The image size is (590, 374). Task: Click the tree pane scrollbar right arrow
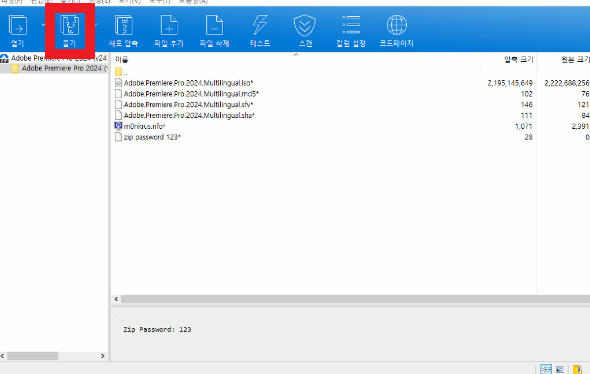[x=102, y=356]
